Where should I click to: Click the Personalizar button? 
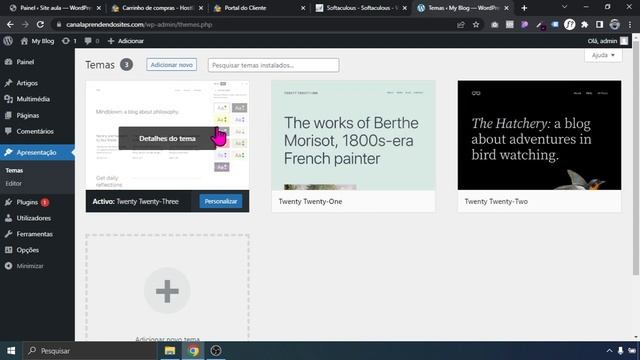point(221,201)
